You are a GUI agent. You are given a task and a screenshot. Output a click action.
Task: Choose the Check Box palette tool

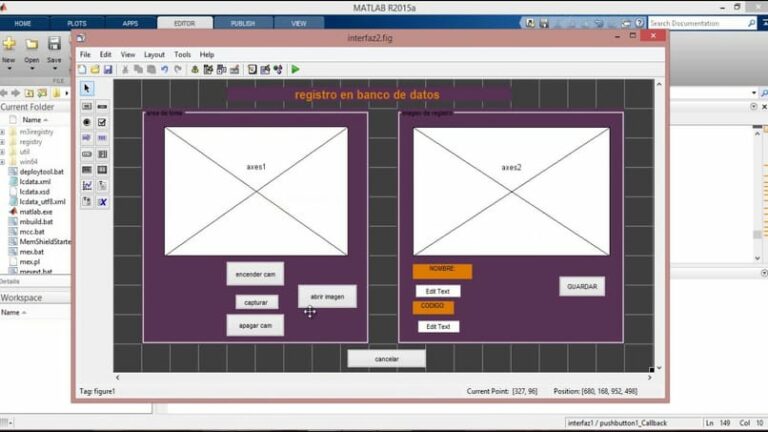[102, 121]
